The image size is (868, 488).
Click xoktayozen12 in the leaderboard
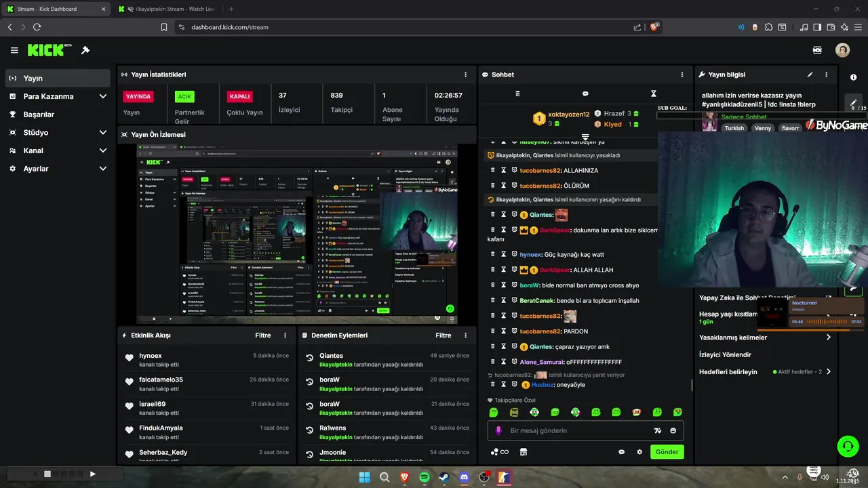coord(569,115)
